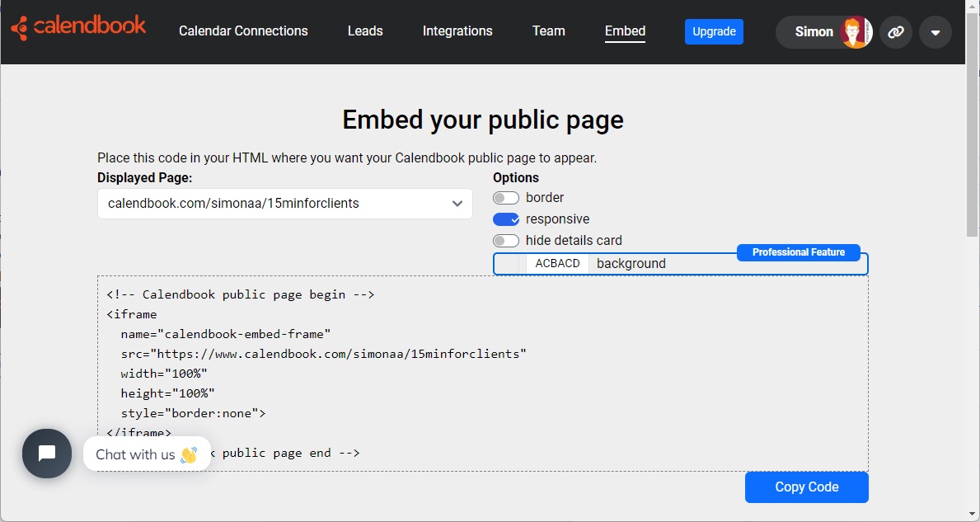The height and width of the screenshot is (522, 980).
Task: Click the Copy Code button
Action: click(x=806, y=487)
